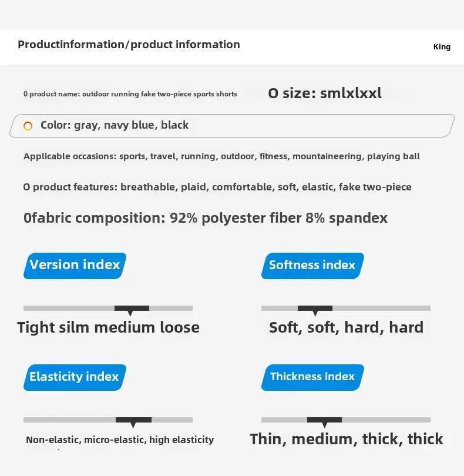The image size is (464, 476).
Task: Click the Thickness index badge
Action: click(x=312, y=377)
